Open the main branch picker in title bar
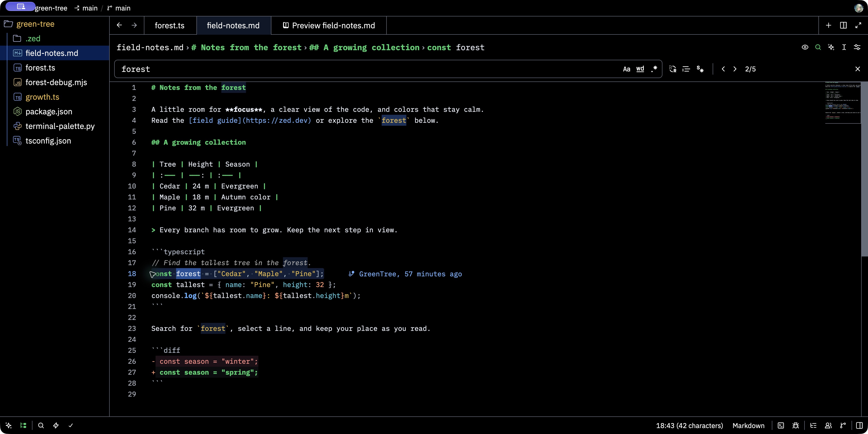 click(119, 8)
